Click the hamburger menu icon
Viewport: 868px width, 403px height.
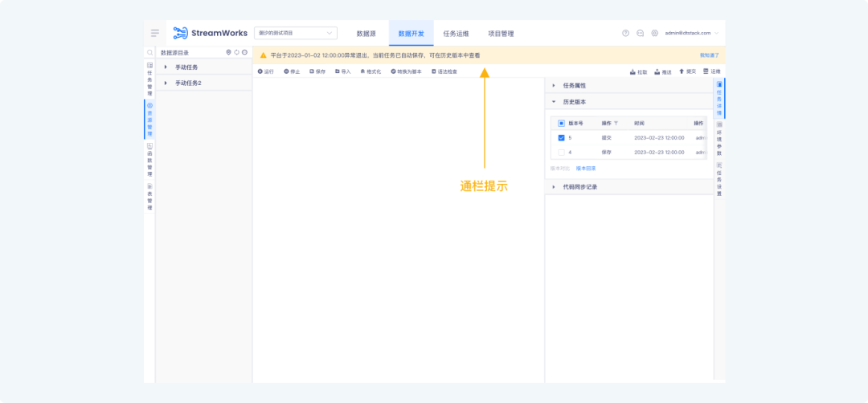point(154,33)
